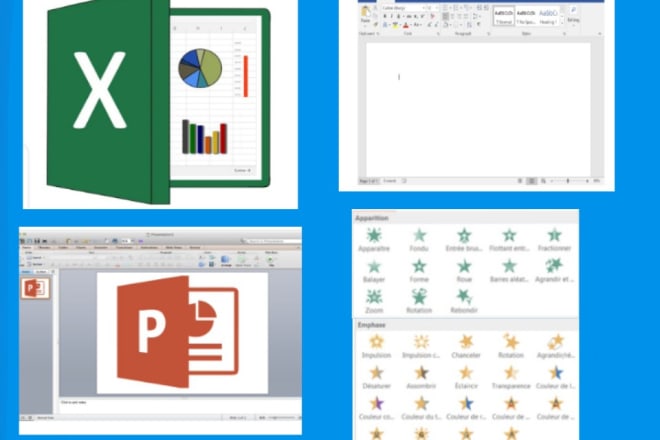Apply Rotation under Emphase section
660x440 pixels.
(511, 347)
